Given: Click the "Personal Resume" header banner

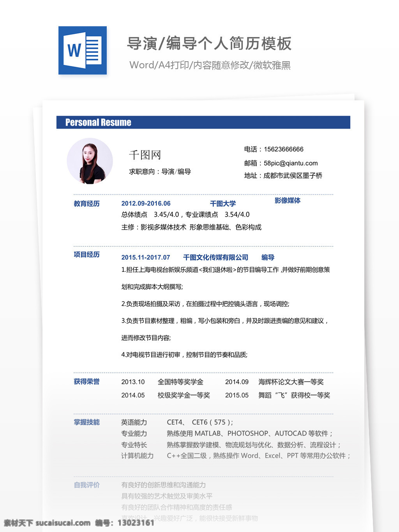Looking at the screenshot, I should pos(203,122).
